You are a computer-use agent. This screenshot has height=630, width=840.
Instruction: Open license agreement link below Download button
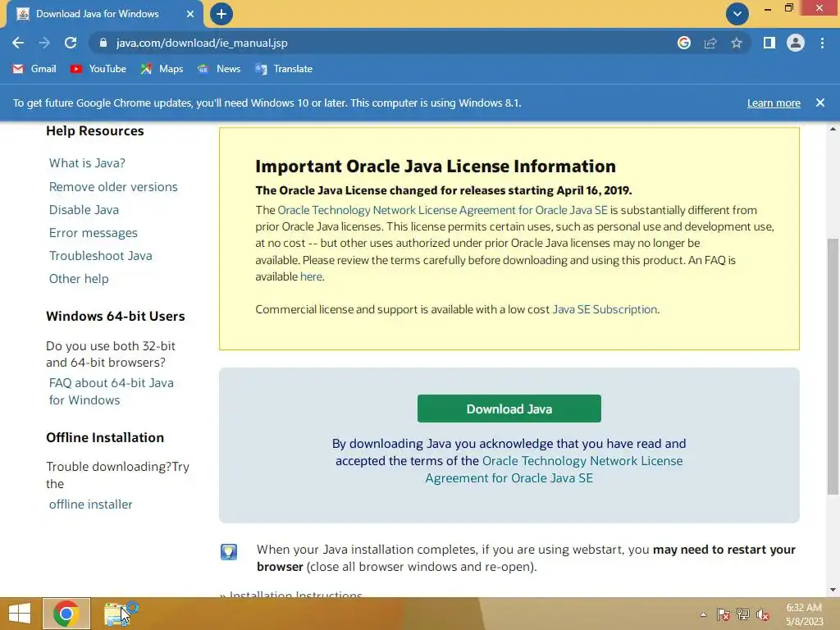point(554,469)
